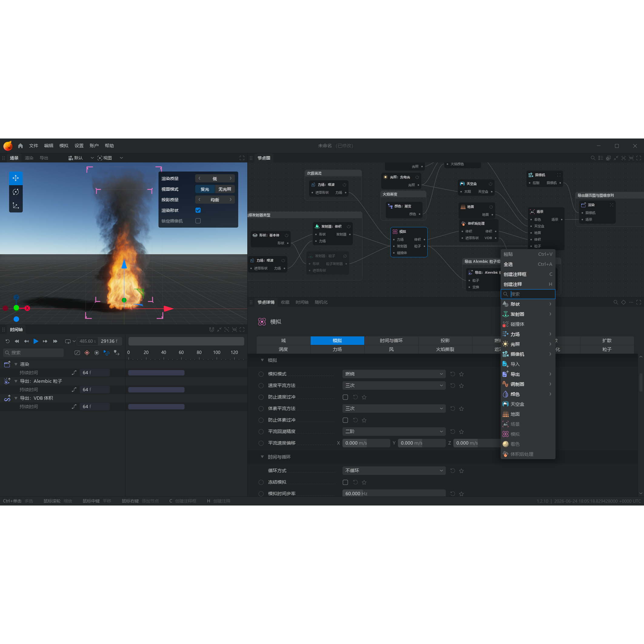Jump to 投影 category button
The image size is (644, 644).
pyautogui.click(x=445, y=341)
